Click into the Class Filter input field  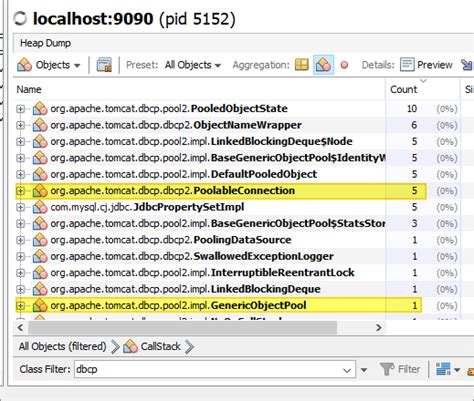click(207, 369)
